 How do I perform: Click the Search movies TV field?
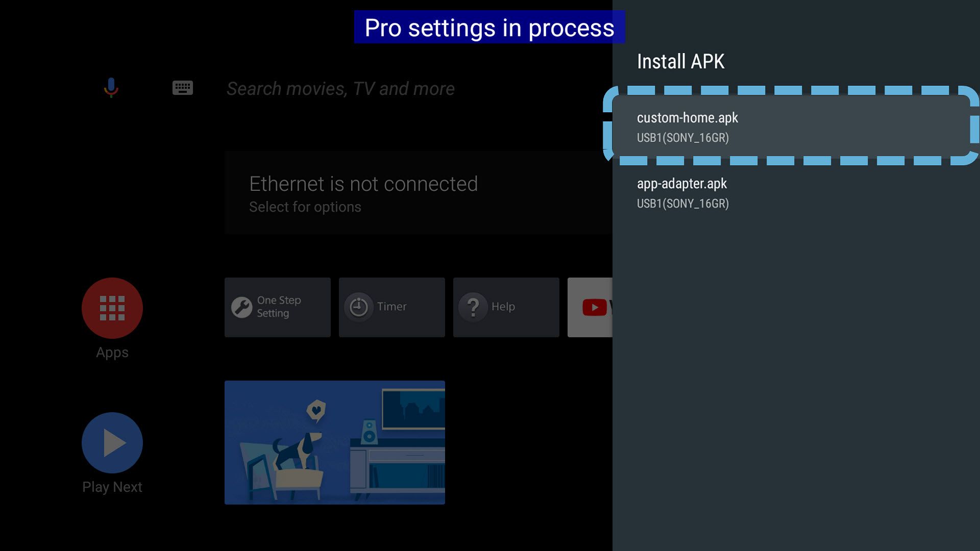click(x=340, y=88)
